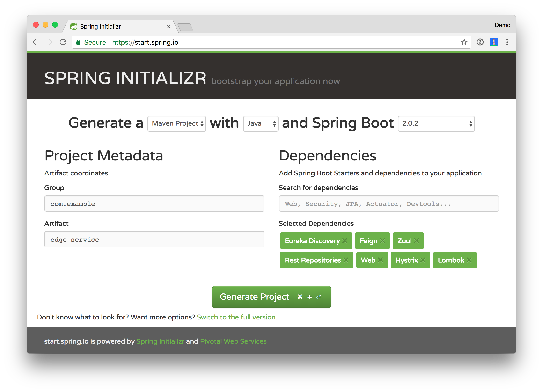Click on the dependencies search field
The height and width of the screenshot is (392, 543).
click(x=388, y=203)
